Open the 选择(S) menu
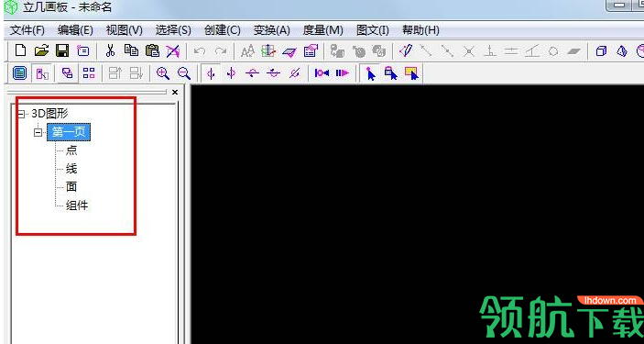The image size is (644, 344). [173, 30]
